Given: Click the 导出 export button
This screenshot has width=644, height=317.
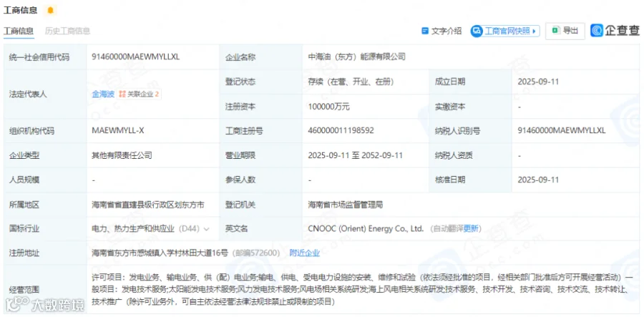Looking at the screenshot, I should (x=565, y=31).
